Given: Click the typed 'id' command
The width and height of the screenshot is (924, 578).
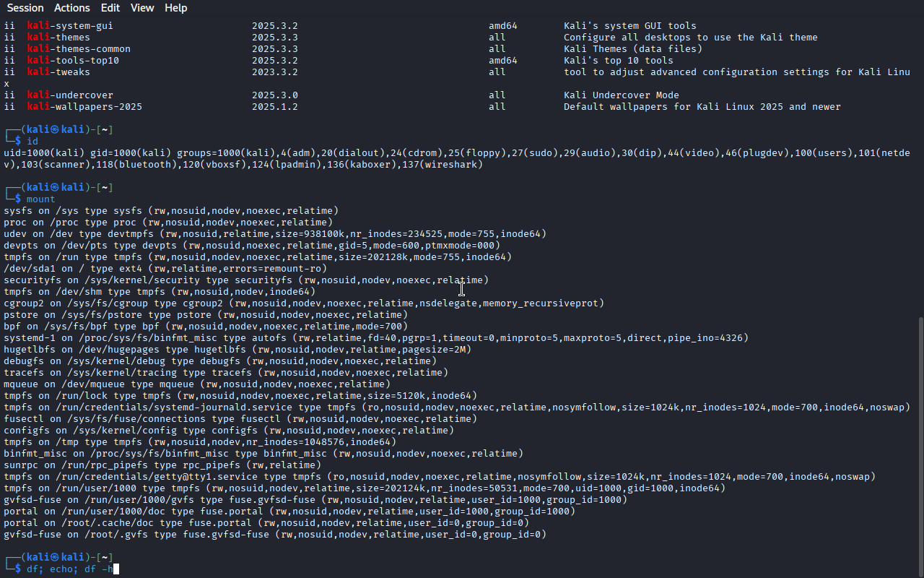Looking at the screenshot, I should click(x=32, y=142).
